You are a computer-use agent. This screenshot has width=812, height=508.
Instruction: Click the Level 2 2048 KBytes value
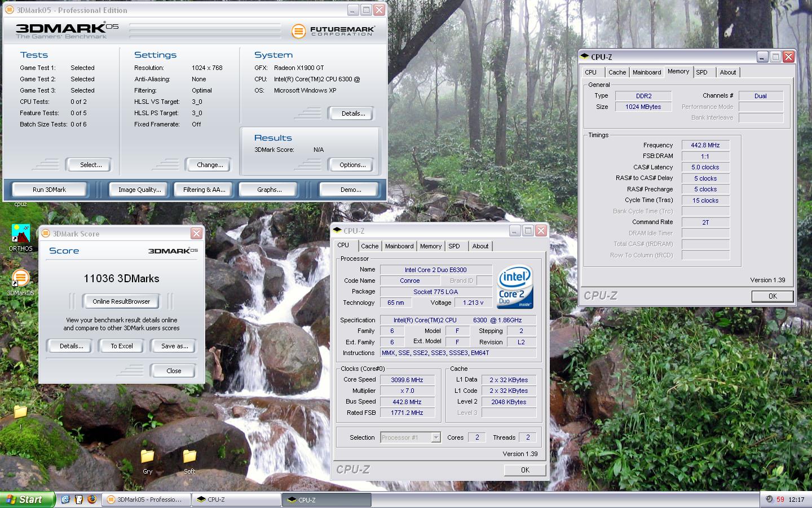pos(509,402)
